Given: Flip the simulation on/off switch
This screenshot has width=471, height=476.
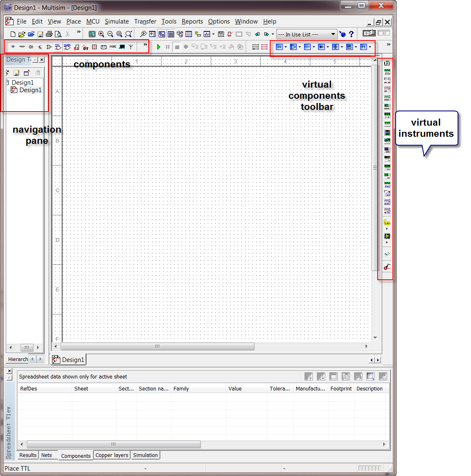Looking at the screenshot, I should point(369,33).
